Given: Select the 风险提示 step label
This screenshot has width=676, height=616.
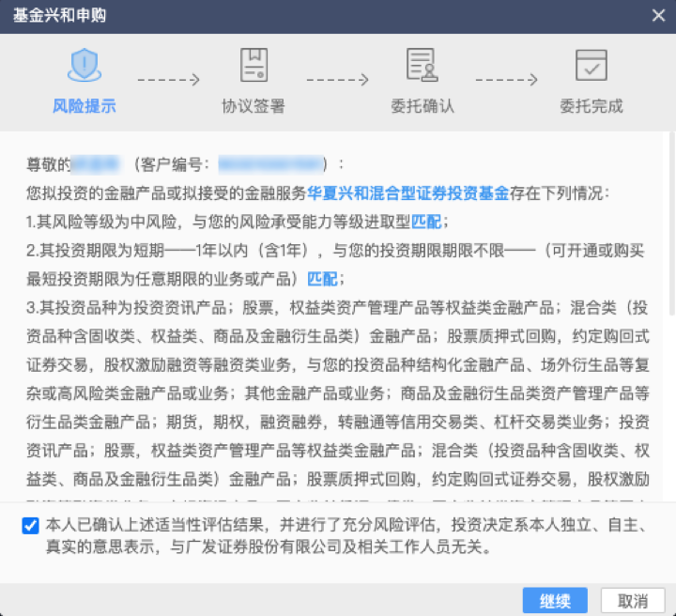Looking at the screenshot, I should [84, 106].
